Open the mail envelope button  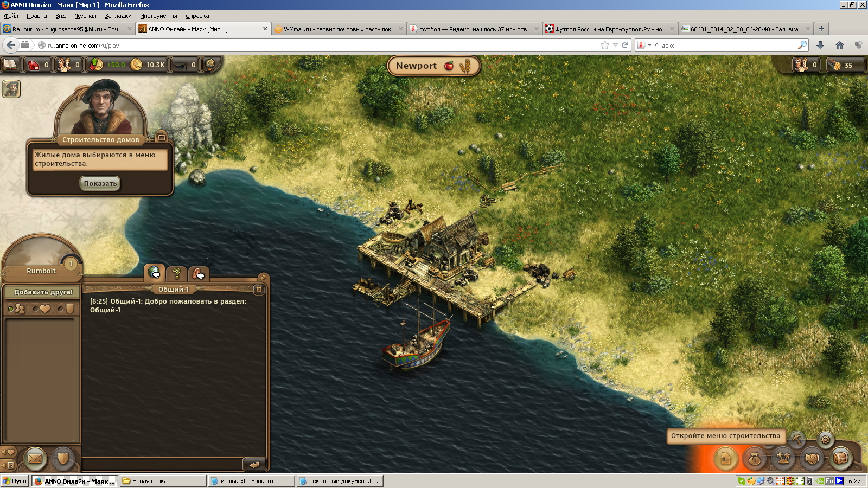(x=35, y=459)
